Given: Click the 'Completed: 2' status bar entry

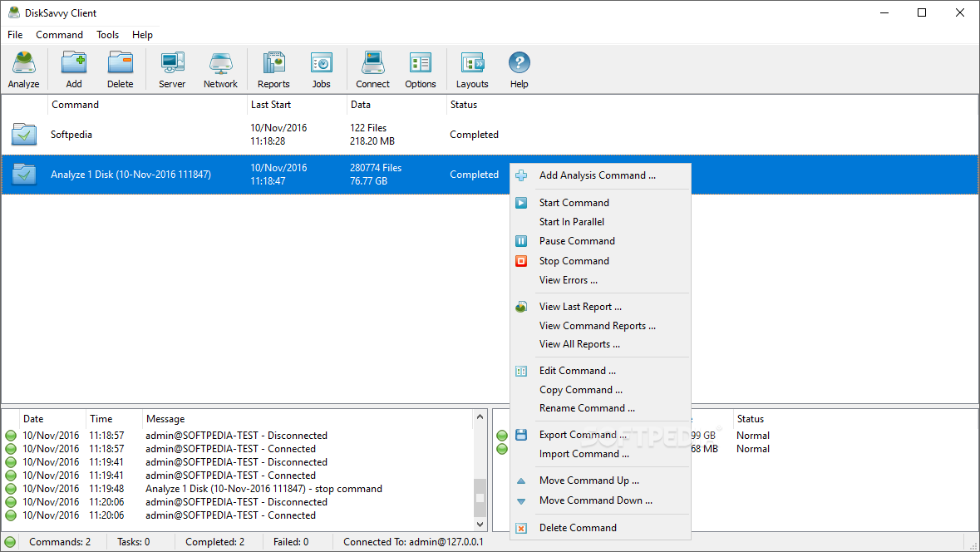Looking at the screenshot, I should pyautogui.click(x=215, y=542).
